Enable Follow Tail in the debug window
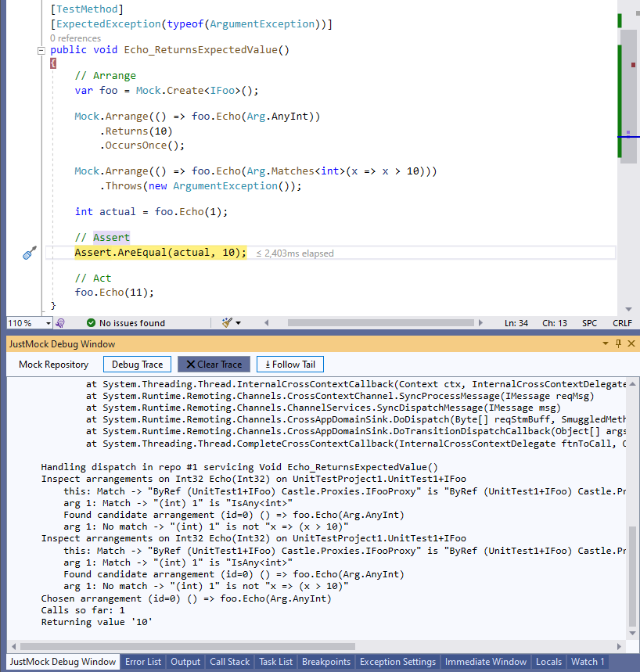 pyautogui.click(x=289, y=364)
